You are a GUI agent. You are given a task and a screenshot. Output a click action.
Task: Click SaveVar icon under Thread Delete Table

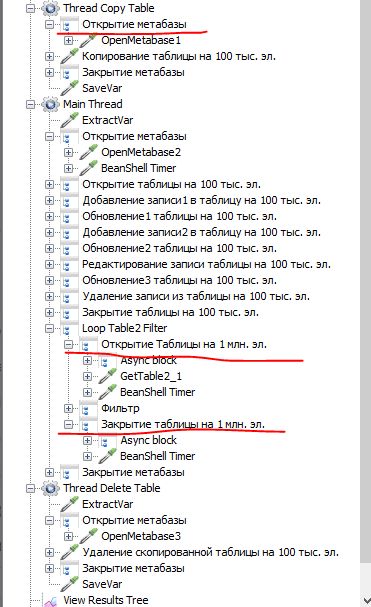[x=69, y=584]
